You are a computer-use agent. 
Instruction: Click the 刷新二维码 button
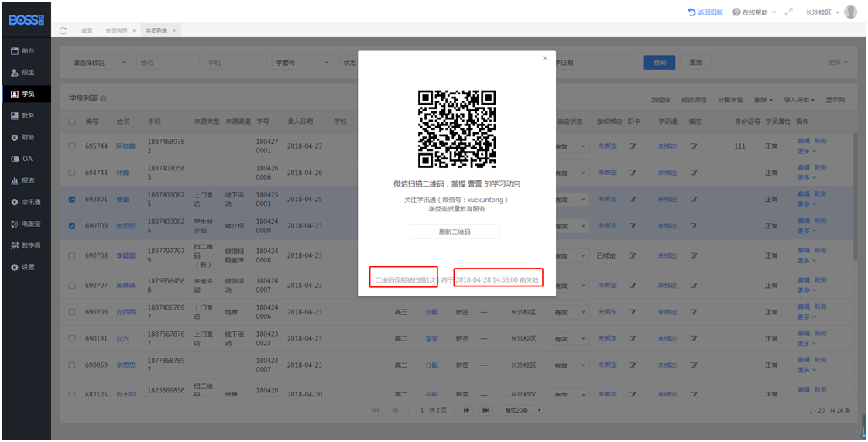(x=455, y=231)
